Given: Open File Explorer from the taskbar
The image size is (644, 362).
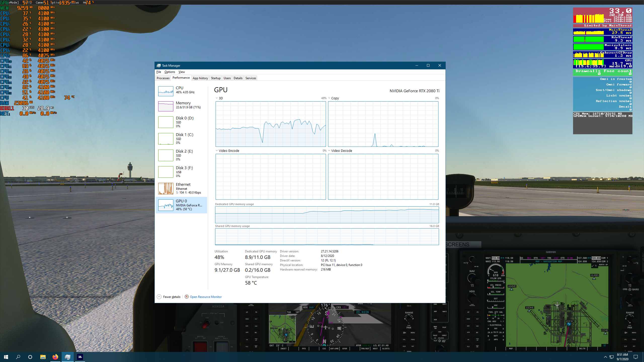Looking at the screenshot, I should 43,357.
